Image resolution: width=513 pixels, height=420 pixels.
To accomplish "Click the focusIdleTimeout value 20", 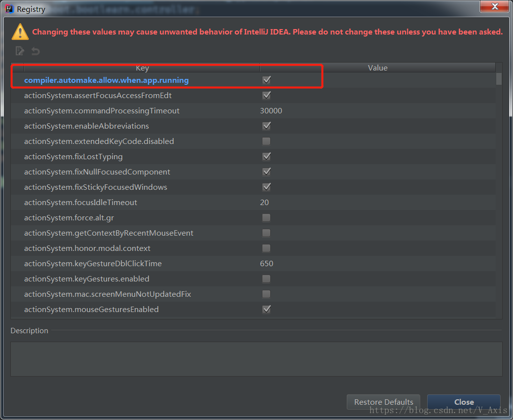I will [264, 202].
